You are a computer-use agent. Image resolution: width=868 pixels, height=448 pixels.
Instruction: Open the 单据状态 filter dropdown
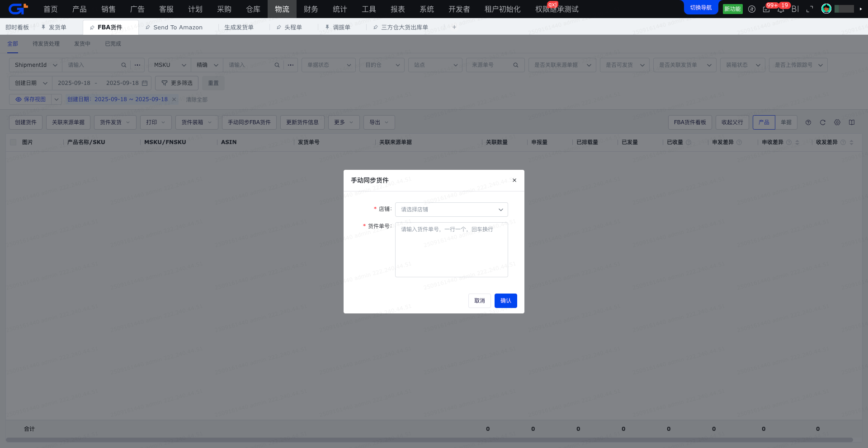pyautogui.click(x=329, y=65)
